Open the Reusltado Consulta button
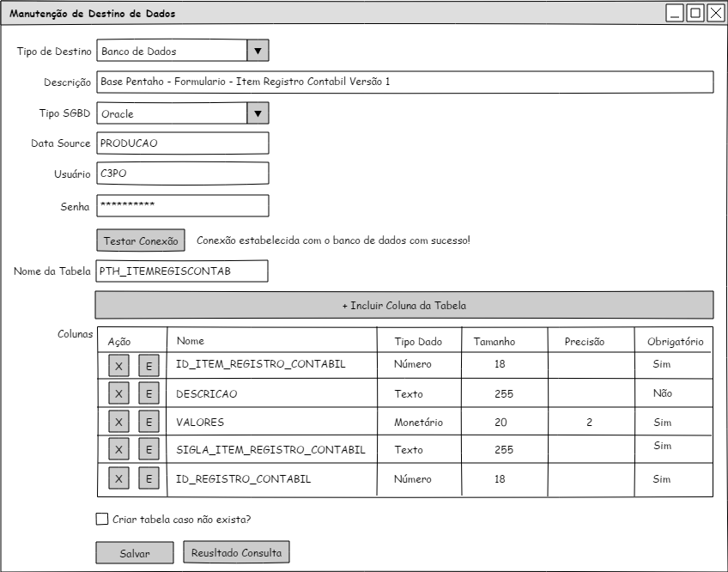The image size is (728, 572). 236,552
